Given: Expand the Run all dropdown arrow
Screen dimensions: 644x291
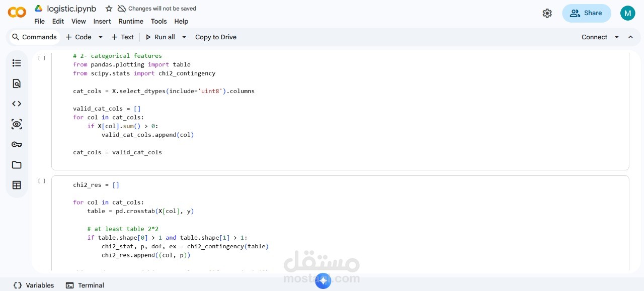Looking at the screenshot, I should pos(184,37).
